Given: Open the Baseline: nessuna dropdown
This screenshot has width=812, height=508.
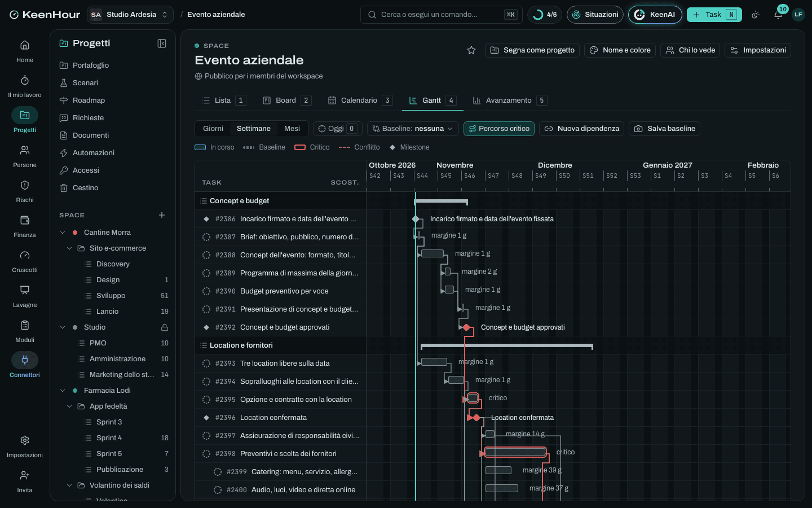Looking at the screenshot, I should point(413,129).
